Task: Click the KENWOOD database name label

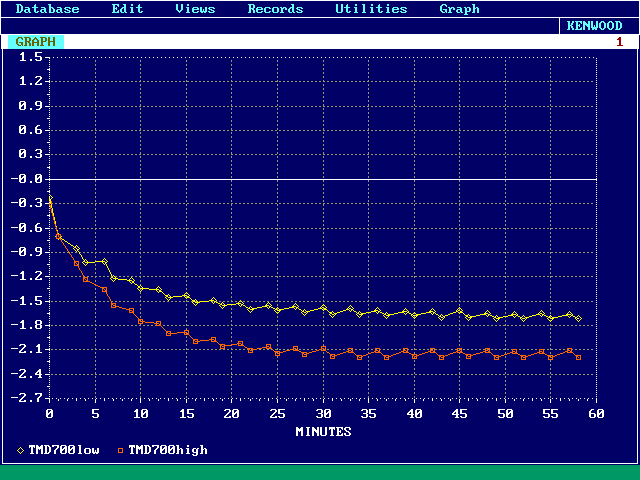Action: click(594, 26)
